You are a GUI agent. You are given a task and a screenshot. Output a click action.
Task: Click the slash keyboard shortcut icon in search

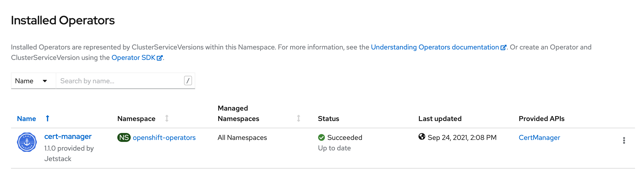click(x=188, y=81)
